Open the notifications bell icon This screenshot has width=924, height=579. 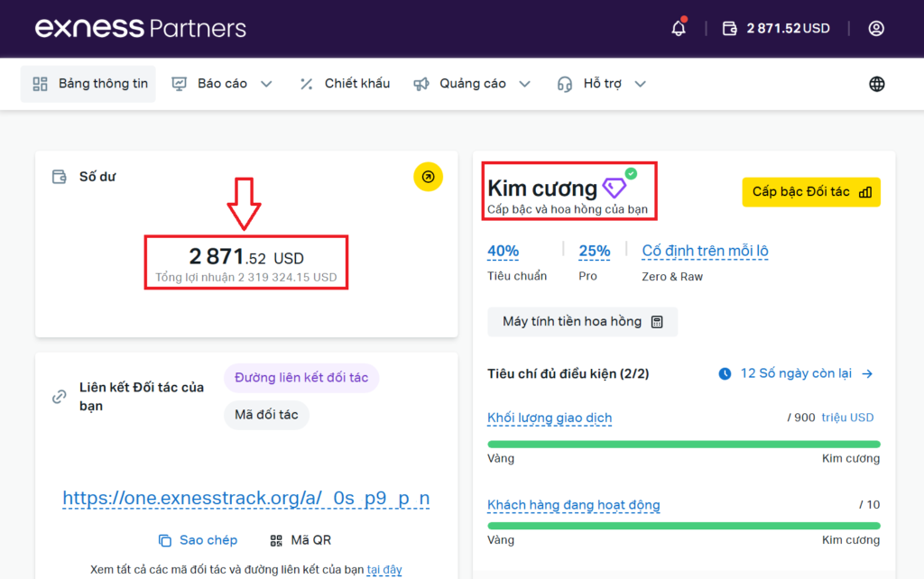(679, 29)
